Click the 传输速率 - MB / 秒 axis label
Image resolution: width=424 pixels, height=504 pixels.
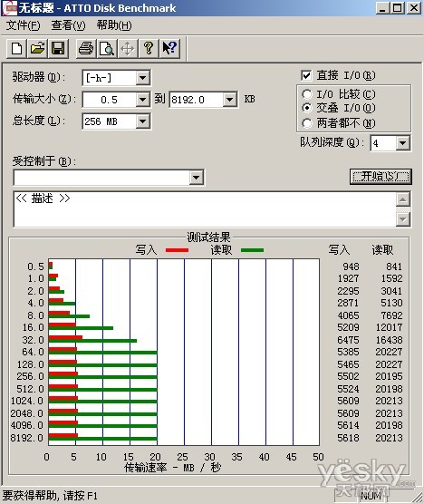click(173, 468)
